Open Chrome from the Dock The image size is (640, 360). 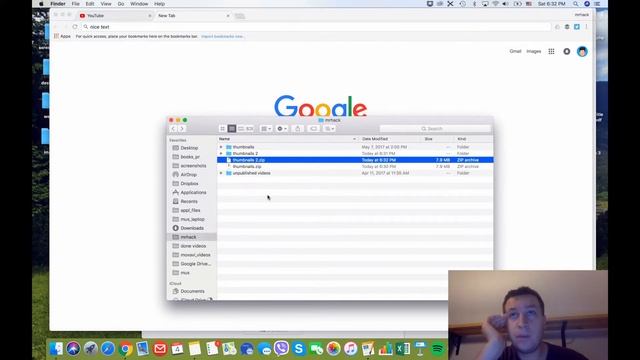[x=125, y=349]
